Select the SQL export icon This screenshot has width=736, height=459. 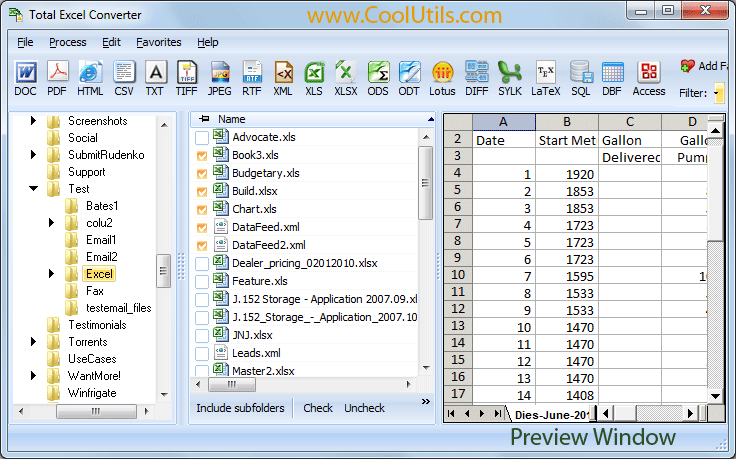click(581, 78)
